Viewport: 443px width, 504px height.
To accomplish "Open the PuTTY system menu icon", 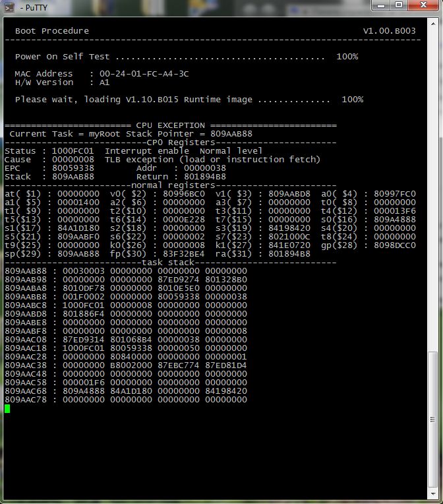I will pyautogui.click(x=9, y=7).
